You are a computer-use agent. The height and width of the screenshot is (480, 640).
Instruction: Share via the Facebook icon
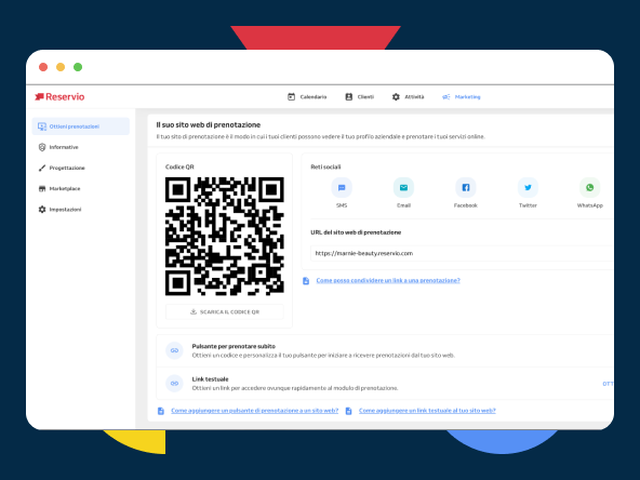pyautogui.click(x=466, y=187)
